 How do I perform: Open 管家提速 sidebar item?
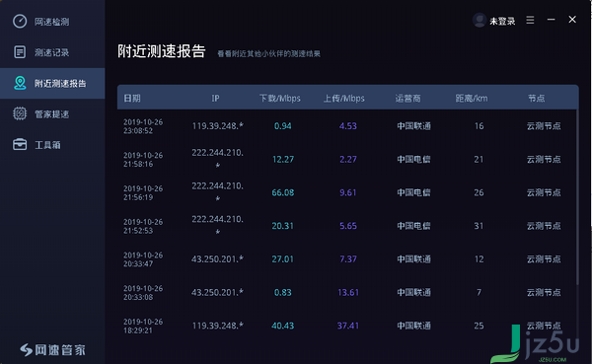pos(52,114)
